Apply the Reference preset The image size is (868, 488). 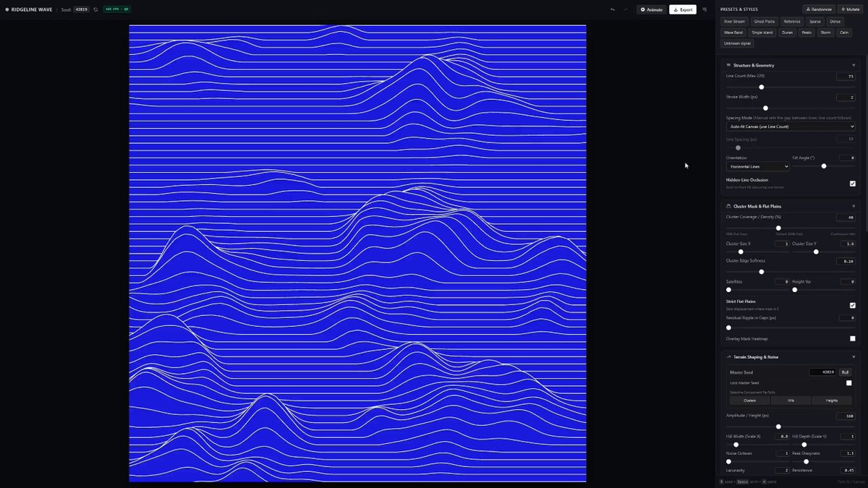click(x=792, y=21)
